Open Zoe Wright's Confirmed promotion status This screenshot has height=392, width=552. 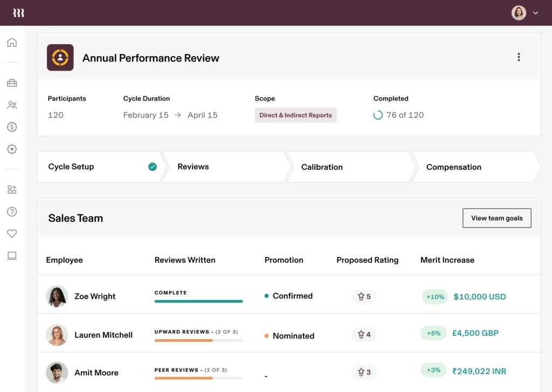292,296
